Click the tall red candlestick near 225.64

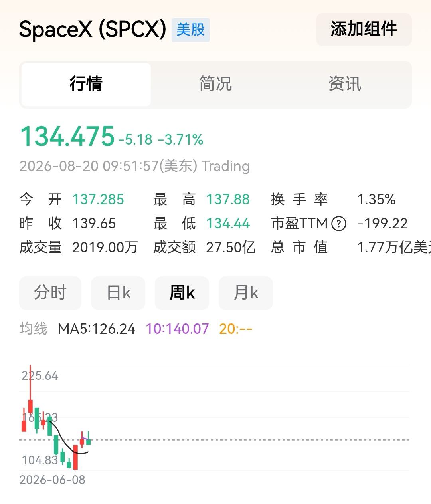click(x=30, y=389)
